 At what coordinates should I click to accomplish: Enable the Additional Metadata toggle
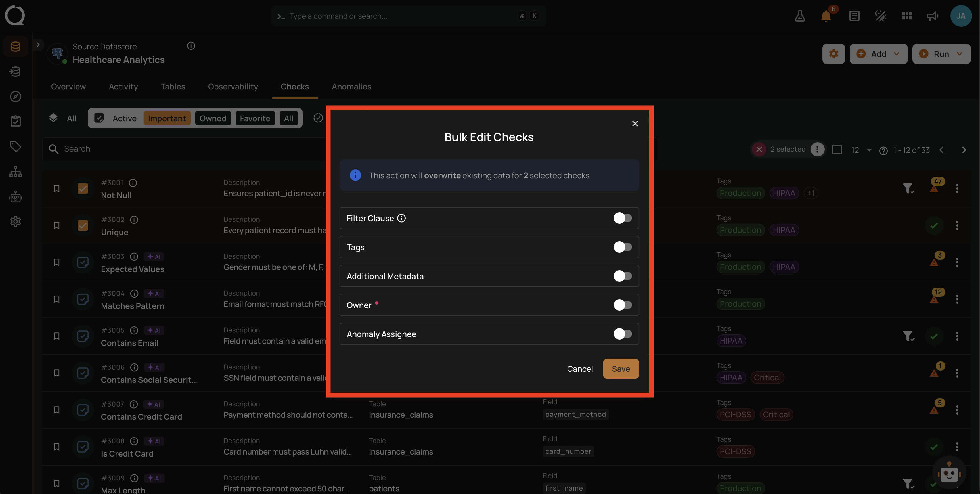coord(622,276)
